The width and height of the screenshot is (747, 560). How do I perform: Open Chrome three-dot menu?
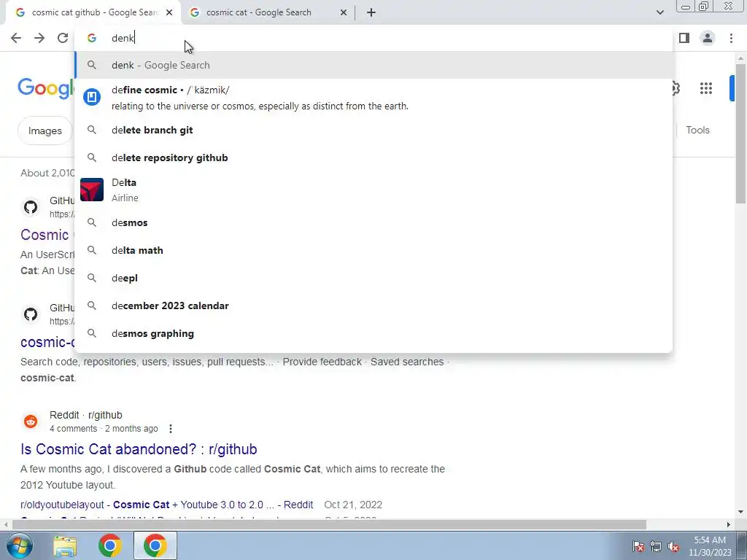point(731,38)
